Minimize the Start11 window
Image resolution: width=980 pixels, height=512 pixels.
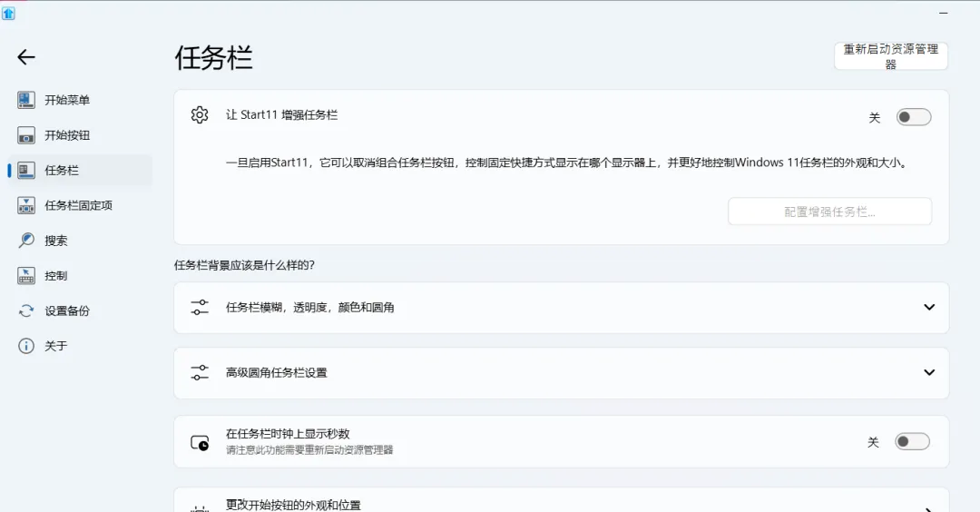944,13
